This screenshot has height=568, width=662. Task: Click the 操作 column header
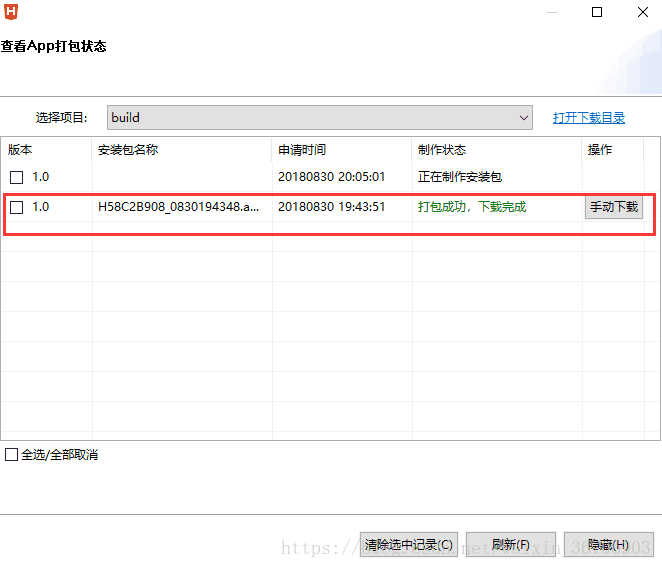click(613, 149)
